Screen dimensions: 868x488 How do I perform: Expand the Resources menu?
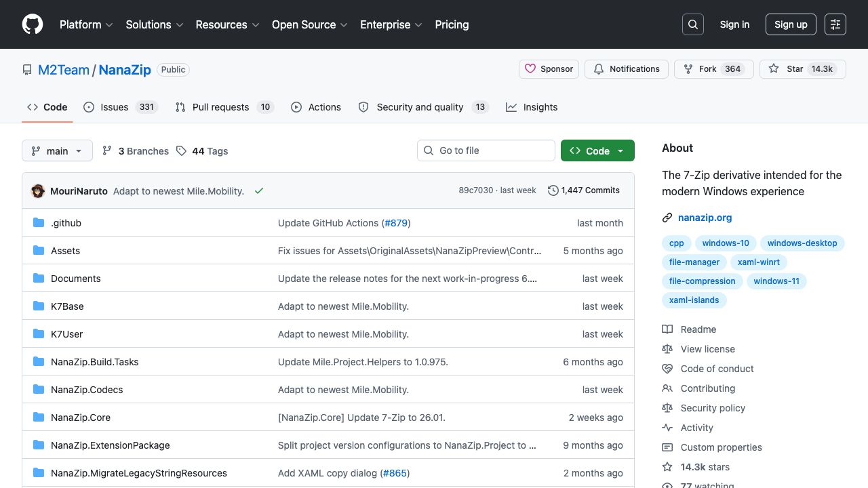click(227, 24)
